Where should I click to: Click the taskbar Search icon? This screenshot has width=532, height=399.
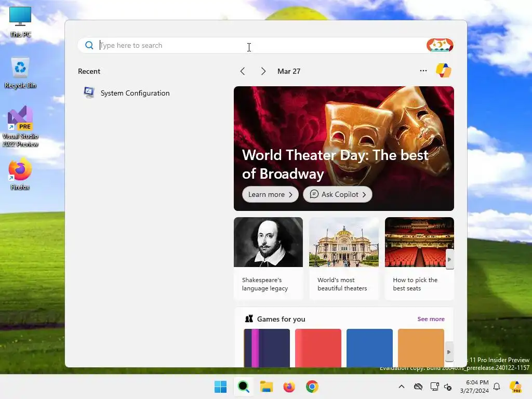click(x=243, y=387)
